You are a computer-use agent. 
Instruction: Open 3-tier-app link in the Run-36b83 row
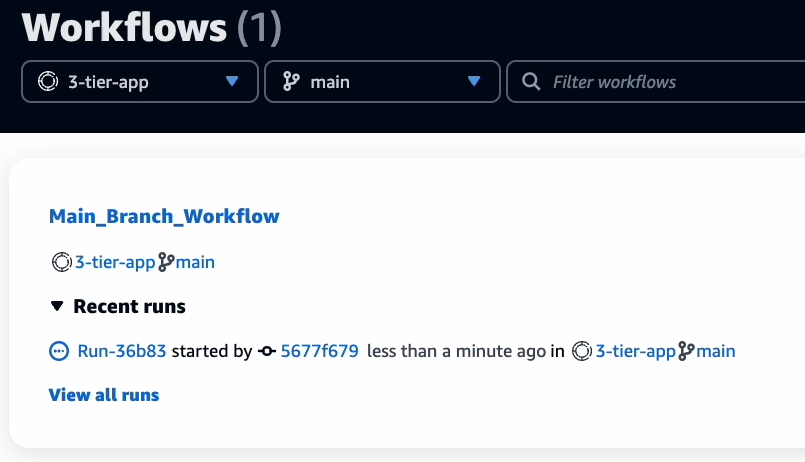coord(636,351)
